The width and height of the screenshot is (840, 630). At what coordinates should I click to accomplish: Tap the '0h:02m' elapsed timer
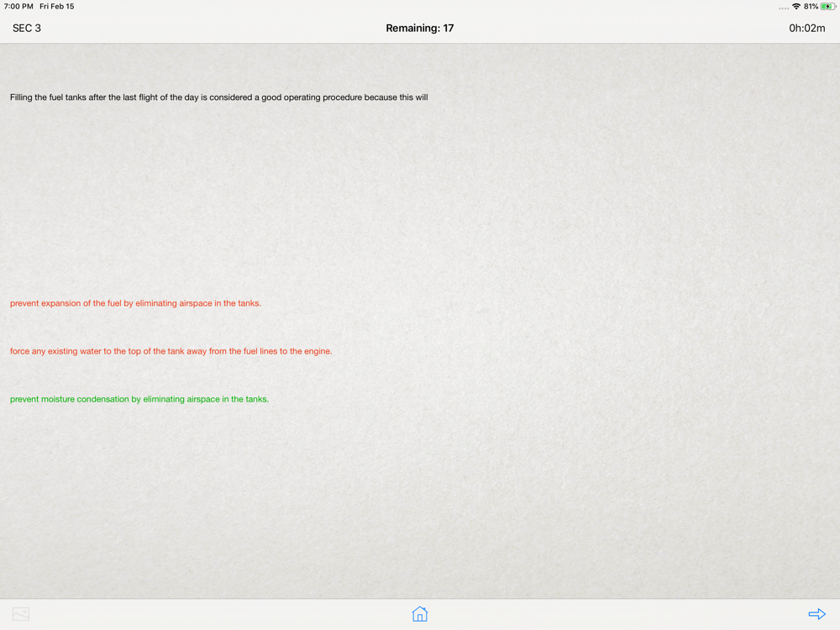[806, 29]
